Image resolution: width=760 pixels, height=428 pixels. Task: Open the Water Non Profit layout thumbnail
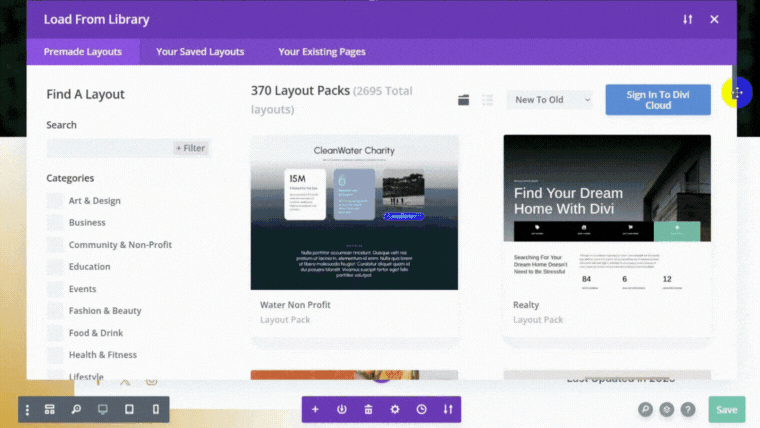pyautogui.click(x=354, y=212)
